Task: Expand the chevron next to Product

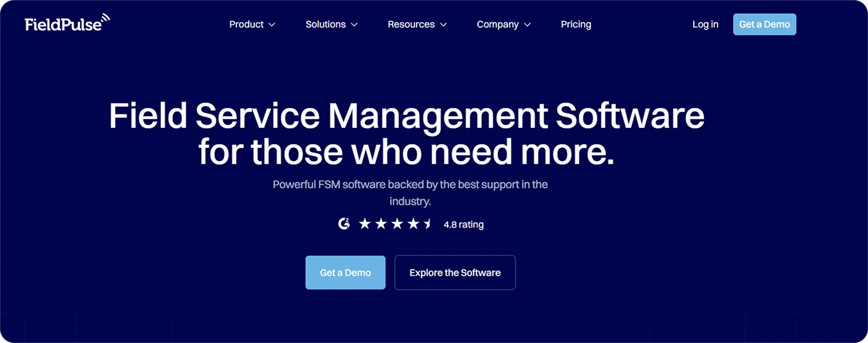Action: click(272, 25)
